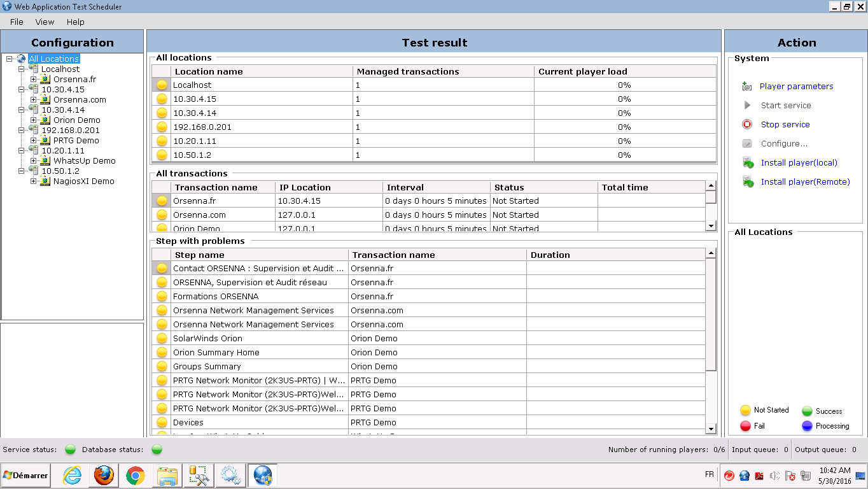Click status icon of Formations ORSENNA step

[x=162, y=296]
